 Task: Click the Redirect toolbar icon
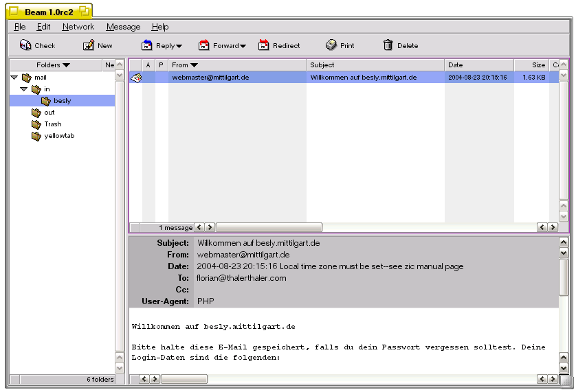264,45
